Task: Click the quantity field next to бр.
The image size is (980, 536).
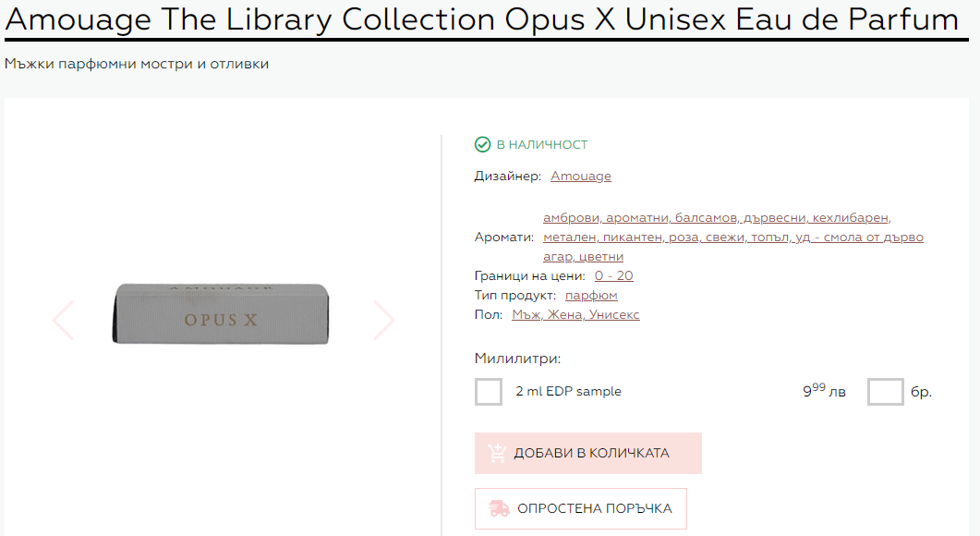Action: click(885, 392)
